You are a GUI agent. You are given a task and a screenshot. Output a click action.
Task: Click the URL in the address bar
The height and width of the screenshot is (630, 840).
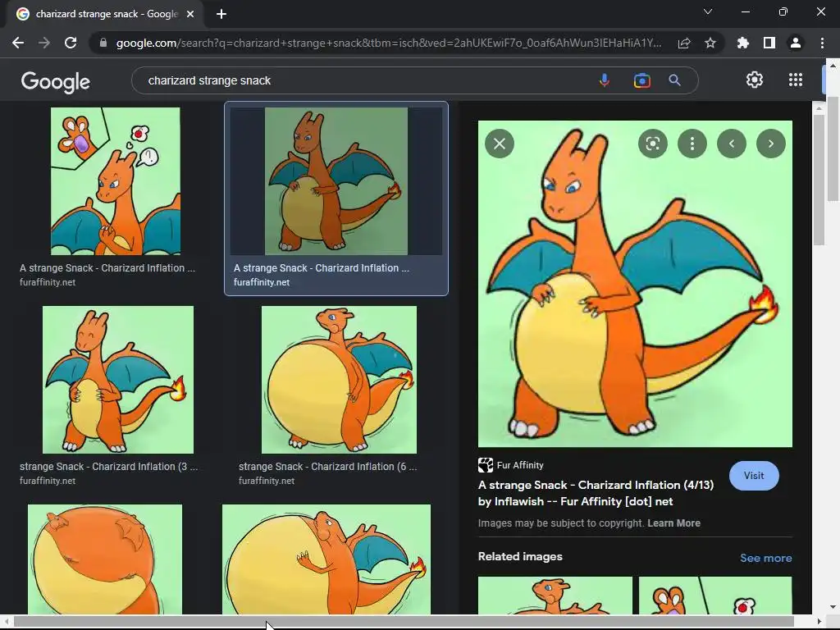coord(388,43)
